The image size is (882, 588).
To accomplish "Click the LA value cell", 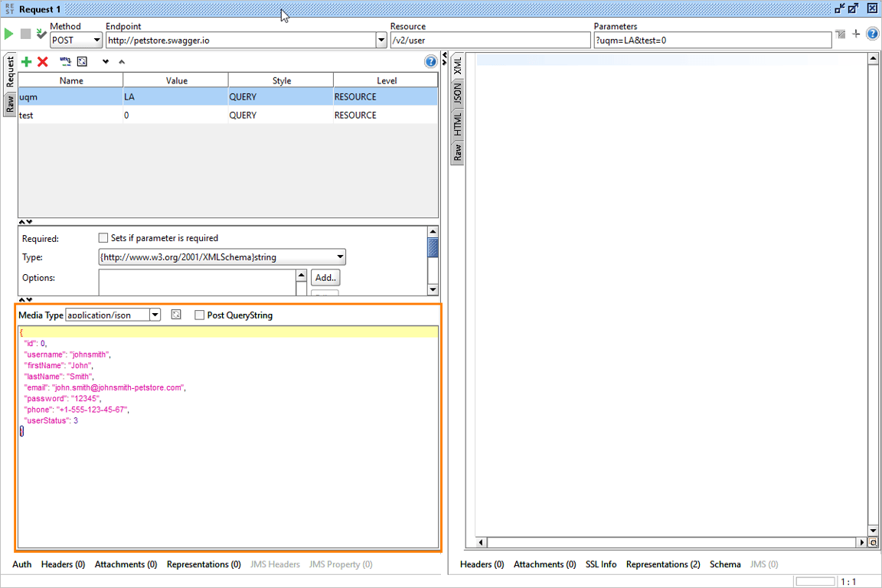I will click(x=175, y=96).
